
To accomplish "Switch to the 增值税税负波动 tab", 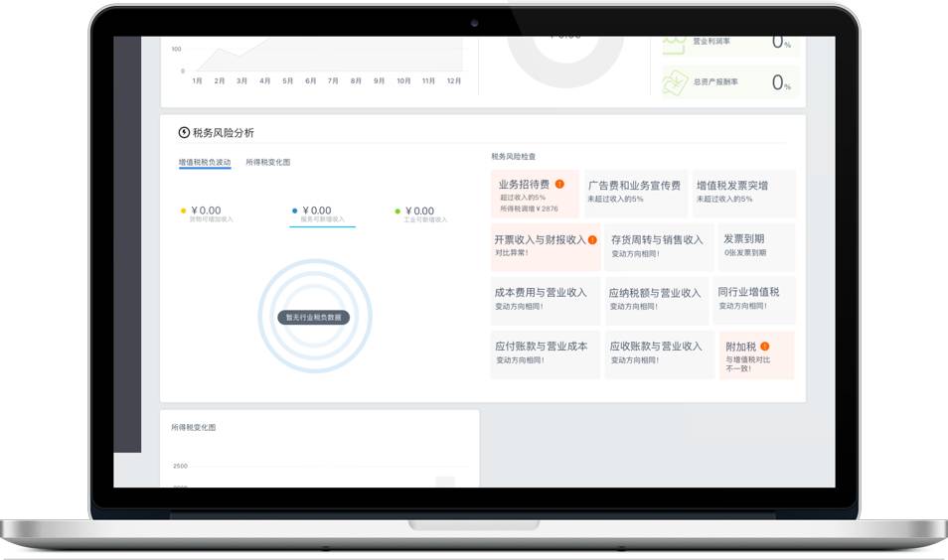I will [205, 162].
